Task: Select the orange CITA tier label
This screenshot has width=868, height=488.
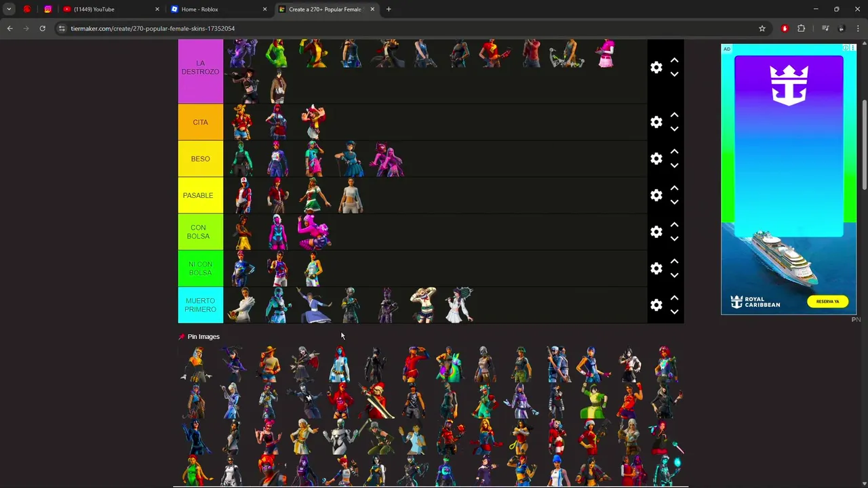Action: coord(200,122)
